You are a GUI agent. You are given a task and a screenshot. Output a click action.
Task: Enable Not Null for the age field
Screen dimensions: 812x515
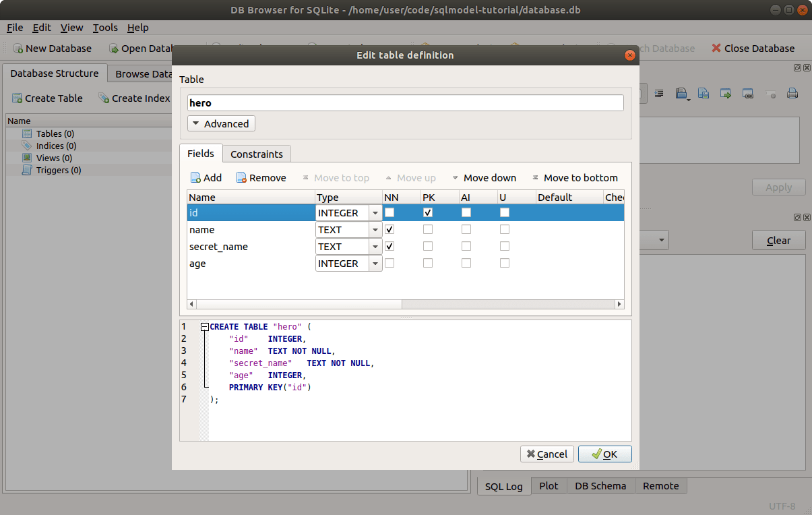(x=389, y=263)
